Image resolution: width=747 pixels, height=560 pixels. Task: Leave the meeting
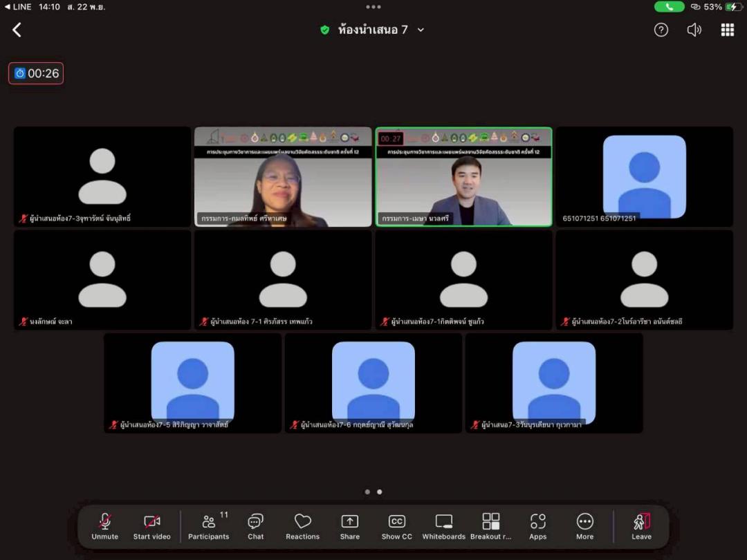tap(641, 526)
